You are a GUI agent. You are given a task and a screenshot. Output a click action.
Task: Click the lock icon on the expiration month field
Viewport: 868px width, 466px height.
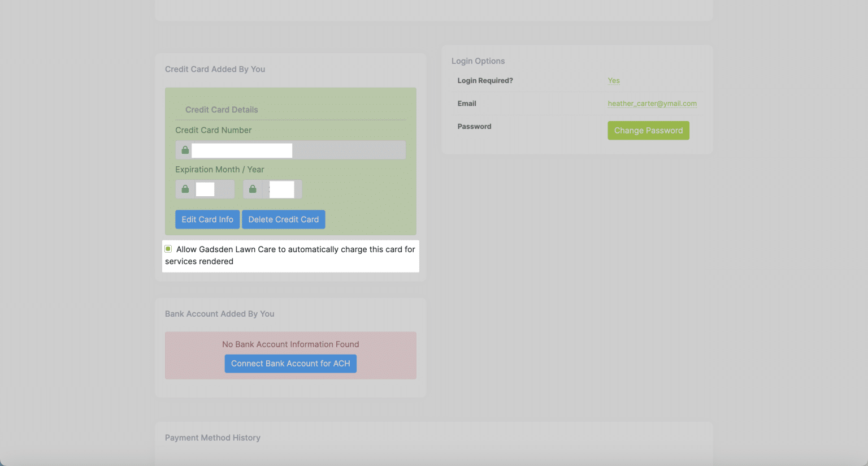pyautogui.click(x=185, y=188)
